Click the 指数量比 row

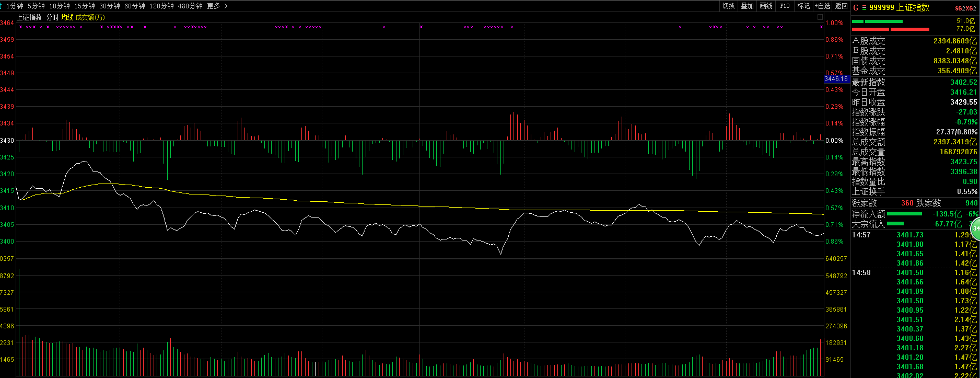915,181
